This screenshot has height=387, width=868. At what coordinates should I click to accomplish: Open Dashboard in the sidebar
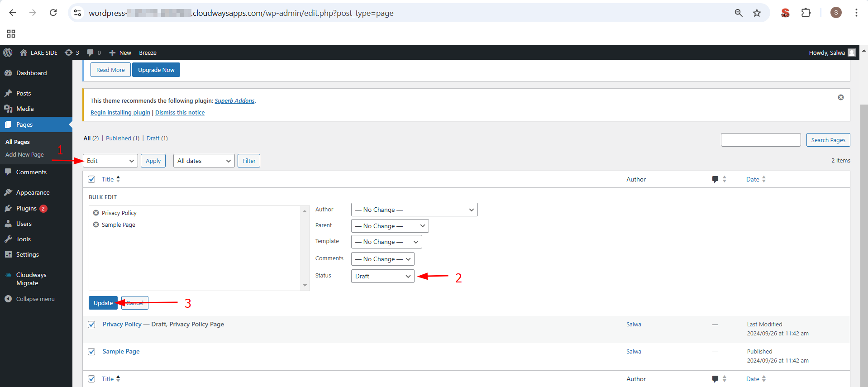(x=31, y=73)
